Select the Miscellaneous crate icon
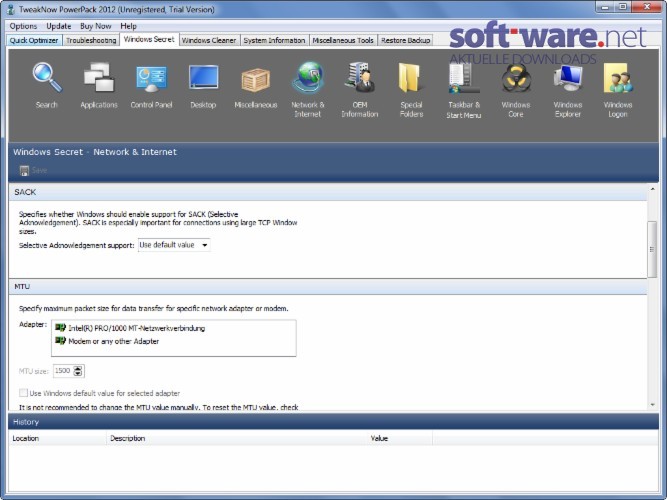 (x=256, y=80)
